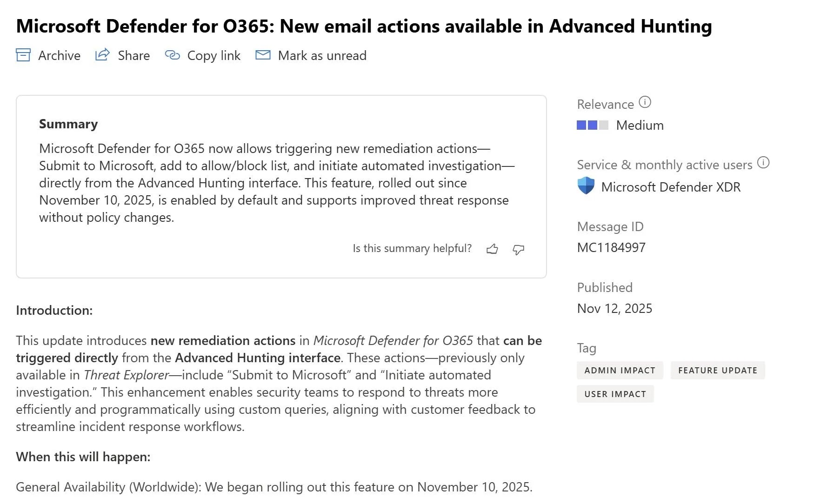Select the FEATURE UPDATE tag

(718, 370)
